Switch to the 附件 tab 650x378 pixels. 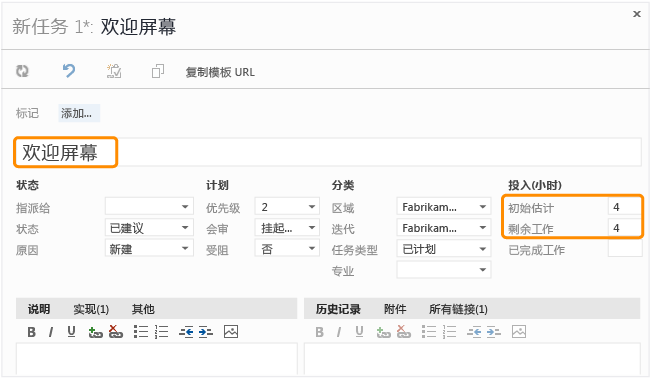click(395, 309)
